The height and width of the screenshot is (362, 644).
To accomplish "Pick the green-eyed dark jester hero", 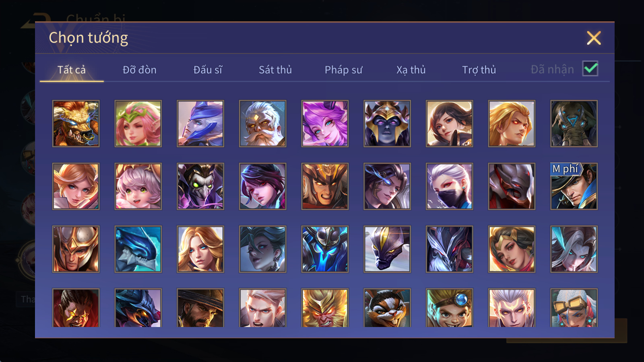I will [x=200, y=186].
